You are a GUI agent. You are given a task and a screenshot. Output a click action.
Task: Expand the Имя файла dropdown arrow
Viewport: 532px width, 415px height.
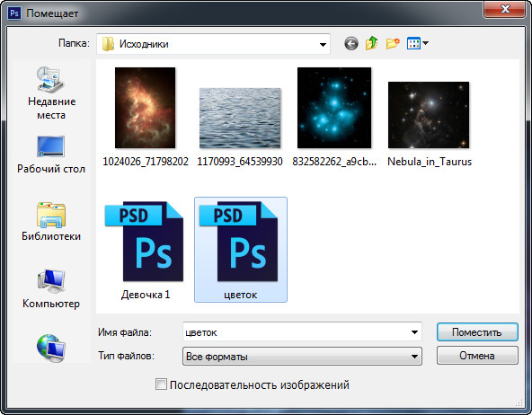coord(414,332)
